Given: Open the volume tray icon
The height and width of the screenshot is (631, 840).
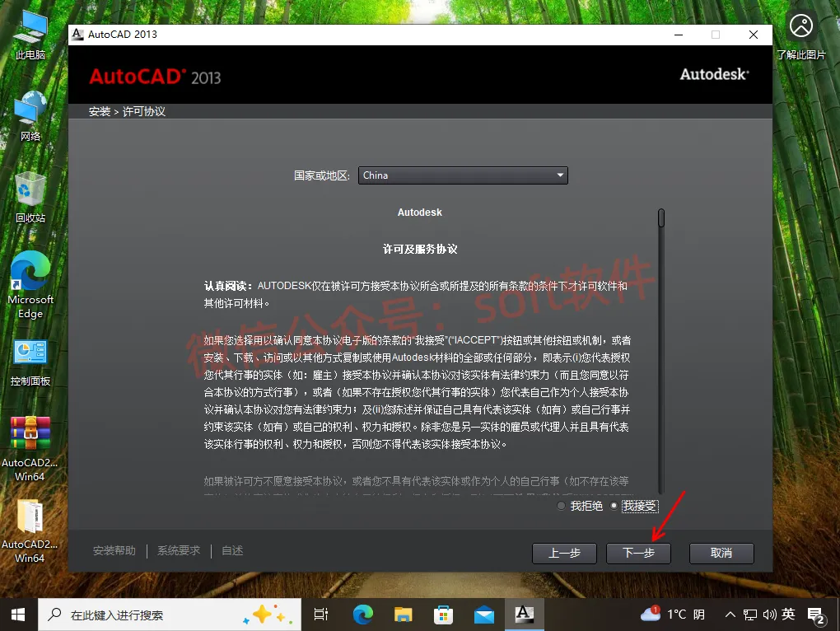Looking at the screenshot, I should pos(769,615).
